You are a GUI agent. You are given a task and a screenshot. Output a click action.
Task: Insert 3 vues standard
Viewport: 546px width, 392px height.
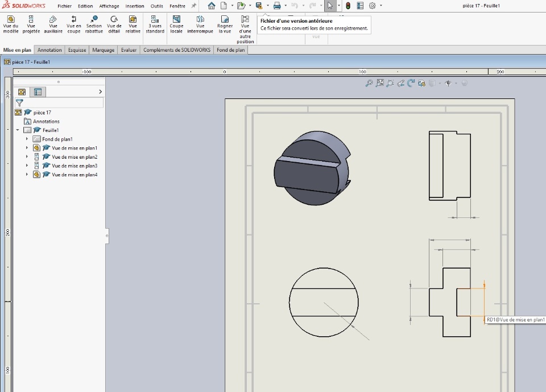(x=155, y=24)
